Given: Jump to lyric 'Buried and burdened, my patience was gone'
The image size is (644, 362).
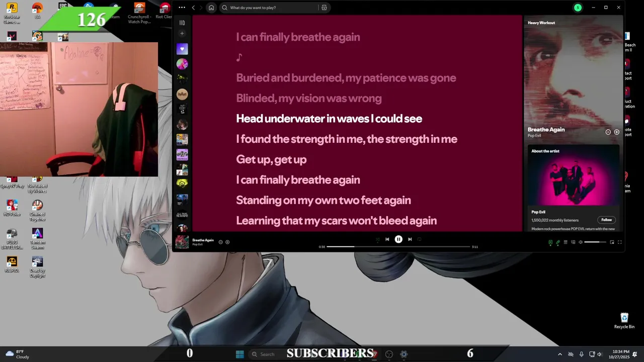Looking at the screenshot, I should tap(346, 78).
